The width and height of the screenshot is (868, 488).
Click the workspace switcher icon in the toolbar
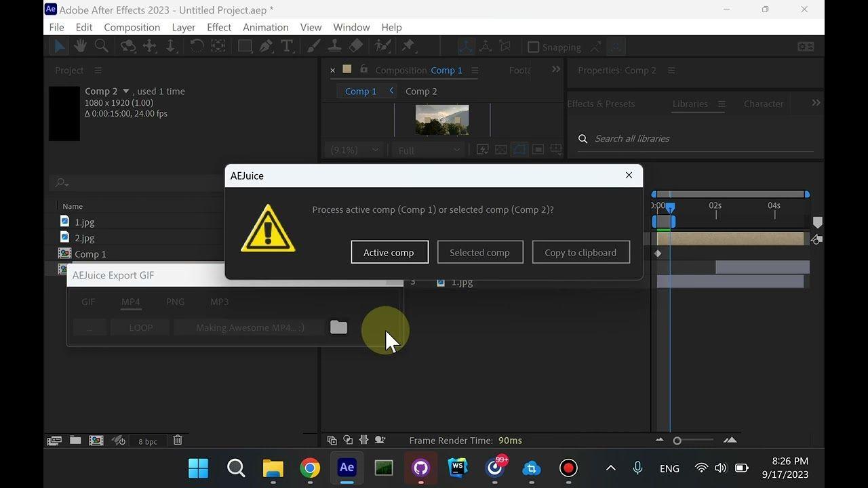point(806,47)
